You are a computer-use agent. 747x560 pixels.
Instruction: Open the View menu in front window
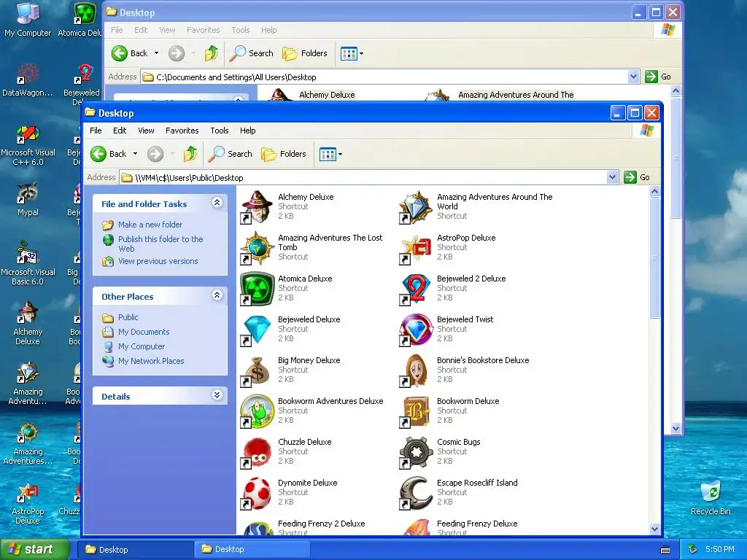click(146, 131)
